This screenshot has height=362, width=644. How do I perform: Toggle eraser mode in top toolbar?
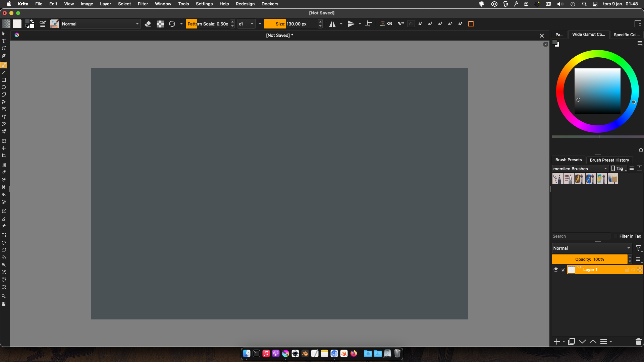click(148, 24)
